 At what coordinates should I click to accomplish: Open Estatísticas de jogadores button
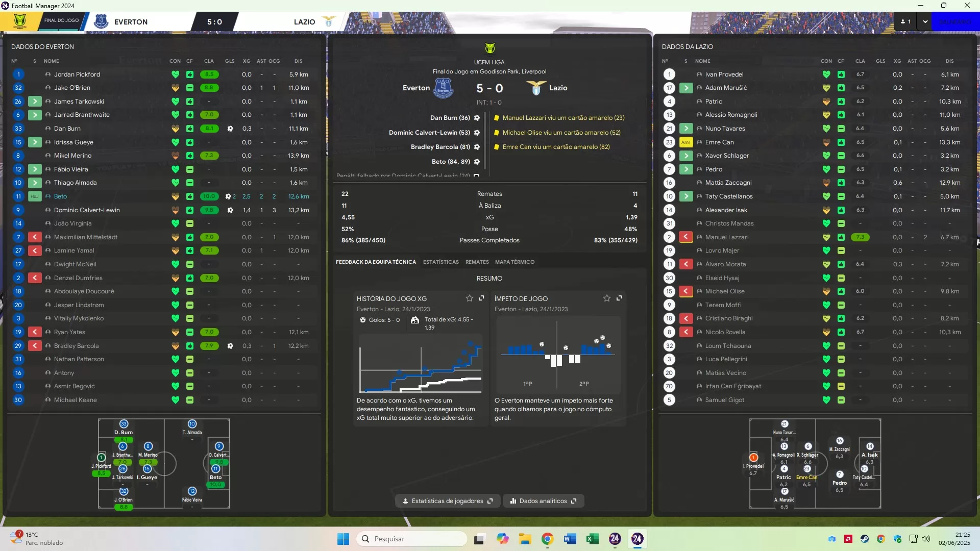(x=448, y=501)
